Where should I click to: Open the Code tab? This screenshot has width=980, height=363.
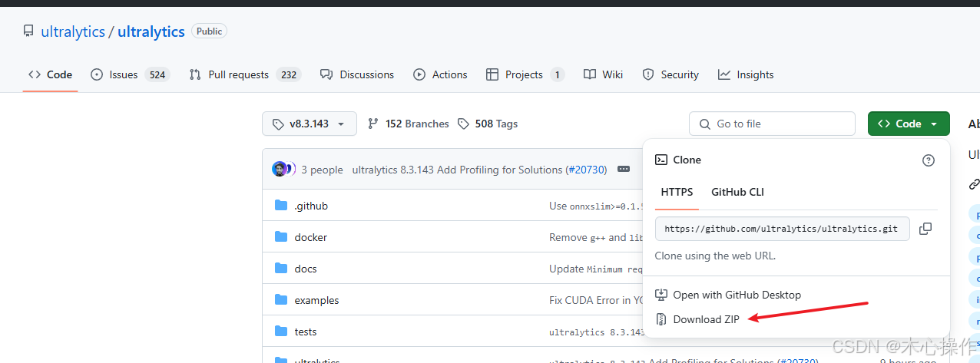[x=50, y=74]
